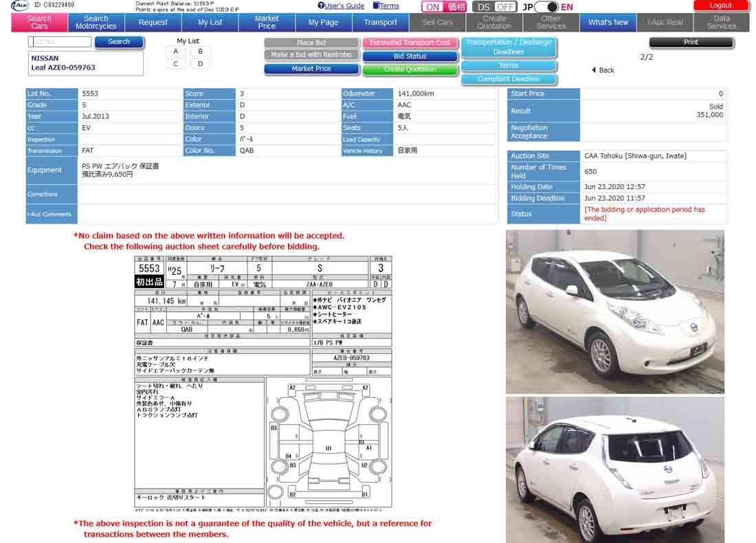The image size is (756, 543).
Task: Open the Bid Status button
Action: click(x=410, y=56)
